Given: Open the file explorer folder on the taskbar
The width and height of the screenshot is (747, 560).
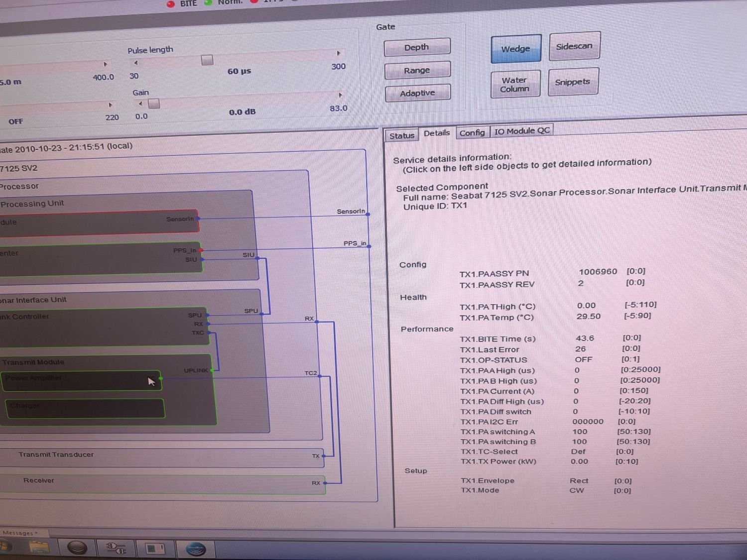Looking at the screenshot, I should [x=39, y=548].
